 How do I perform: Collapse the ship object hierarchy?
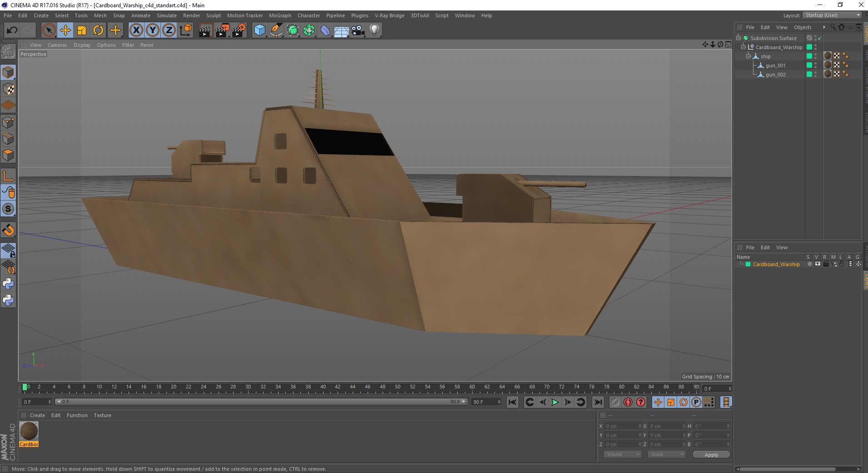pyautogui.click(x=748, y=56)
